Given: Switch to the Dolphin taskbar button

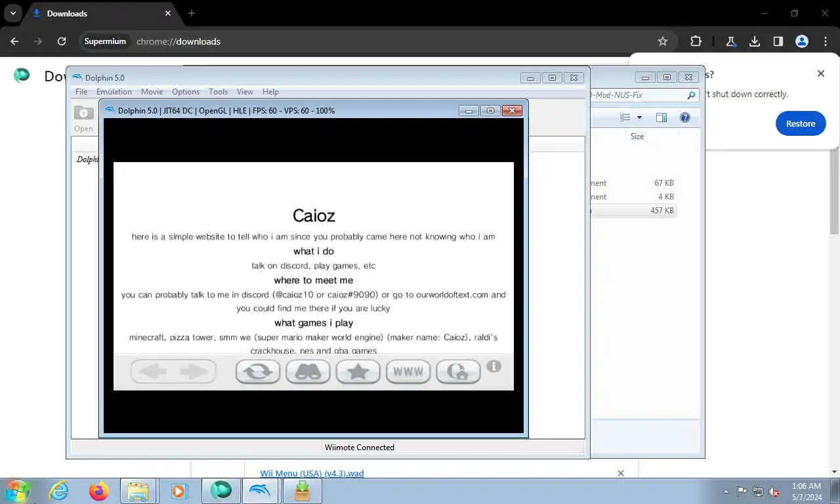Looking at the screenshot, I should click(261, 491).
